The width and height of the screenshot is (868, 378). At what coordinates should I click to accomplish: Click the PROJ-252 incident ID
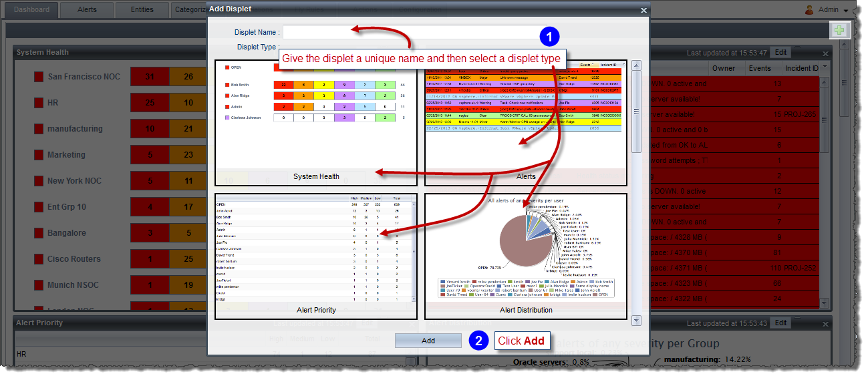point(801,268)
